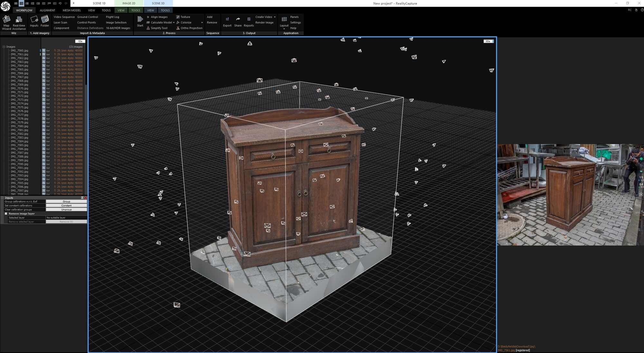644x353 pixels.
Task: Select IMG_7565.jpg in the image list
Action: pyautogui.click(x=19, y=70)
